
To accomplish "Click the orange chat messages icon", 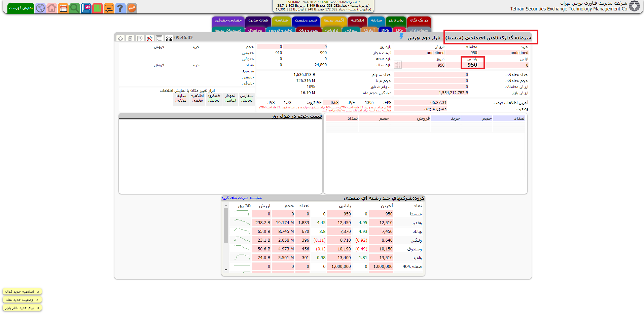I will (x=109, y=8).
